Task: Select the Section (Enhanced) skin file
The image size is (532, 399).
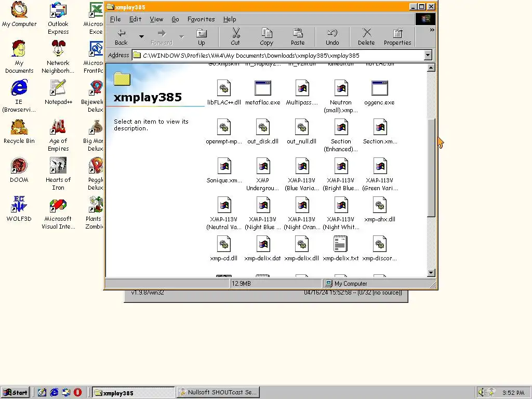Action: pos(341,136)
